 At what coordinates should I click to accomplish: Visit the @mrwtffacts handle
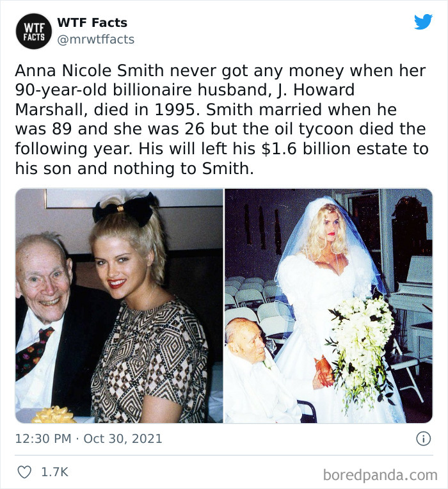click(x=96, y=40)
